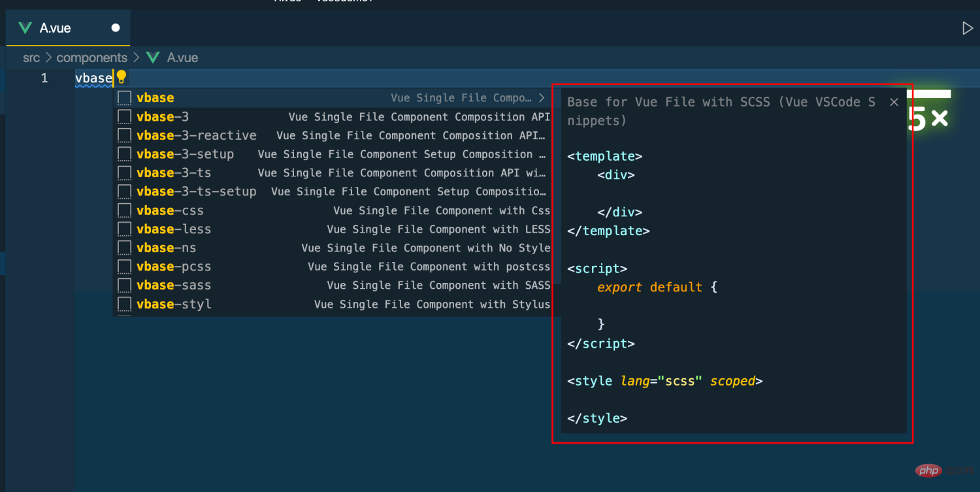Viewport: 980px width, 492px height.
Task: Select the vbase-3-ts-setup suggestion
Action: click(x=196, y=191)
